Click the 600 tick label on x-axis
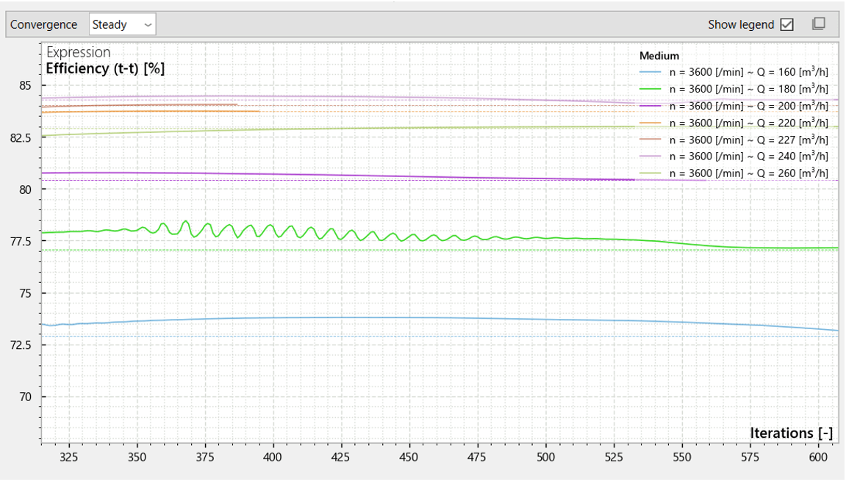The image size is (846, 504). [819, 457]
